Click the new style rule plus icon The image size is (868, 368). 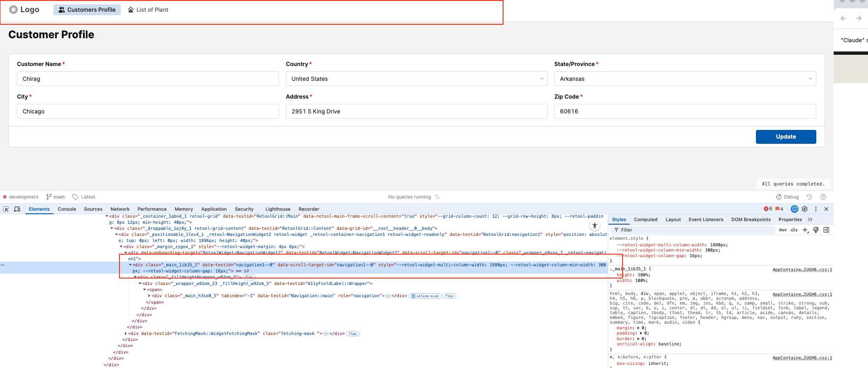tap(805, 230)
